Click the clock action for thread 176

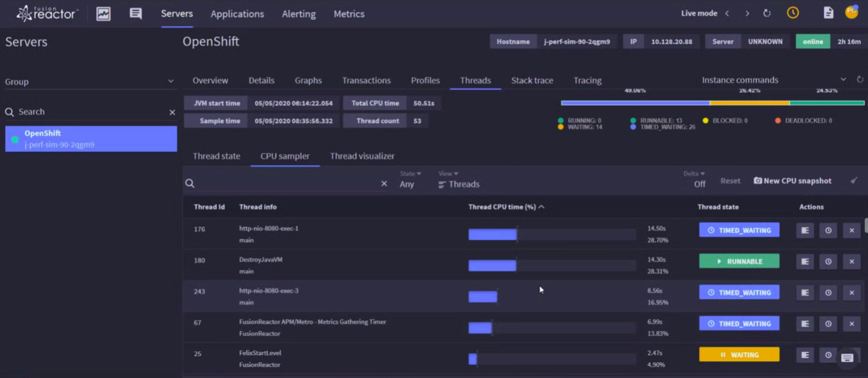point(828,231)
